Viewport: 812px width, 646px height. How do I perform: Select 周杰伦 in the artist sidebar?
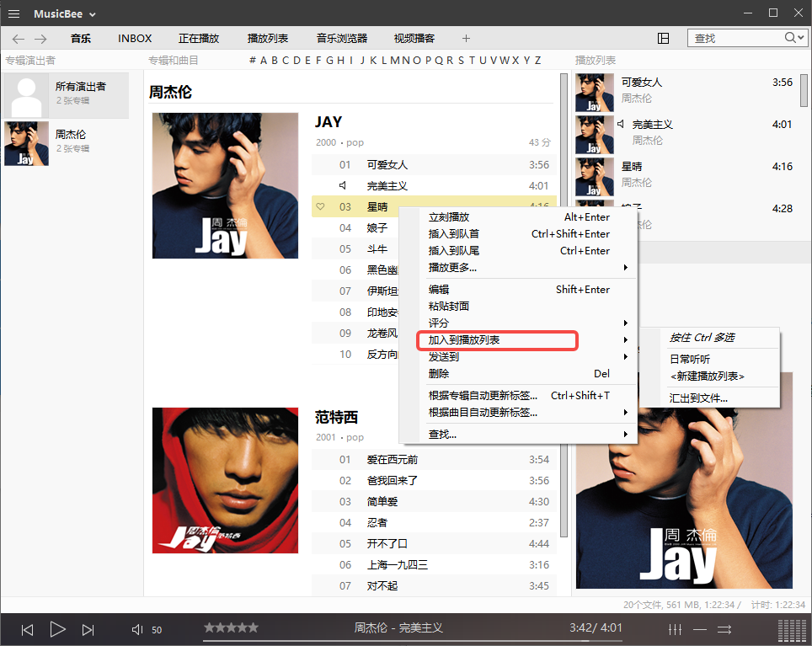(67, 143)
